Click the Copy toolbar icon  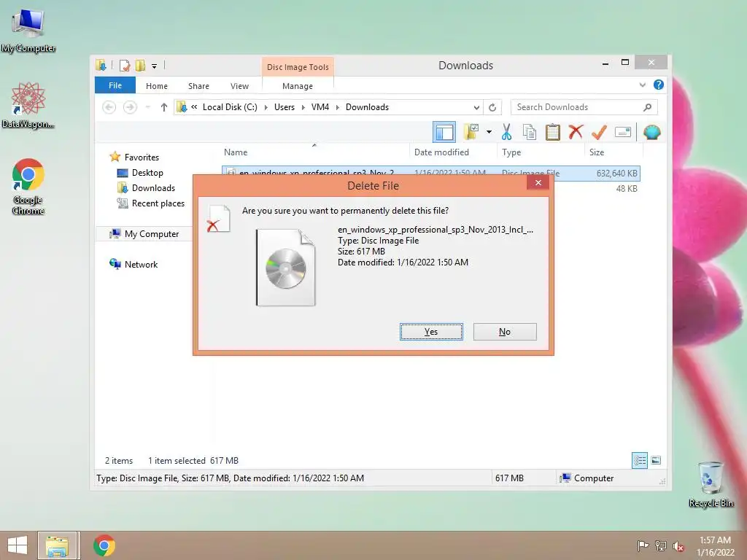(530, 132)
